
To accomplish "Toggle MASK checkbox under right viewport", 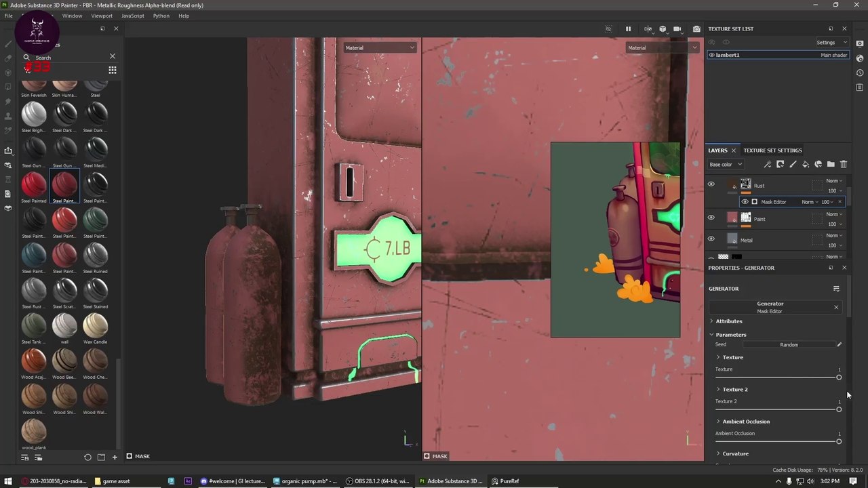I will (x=427, y=456).
